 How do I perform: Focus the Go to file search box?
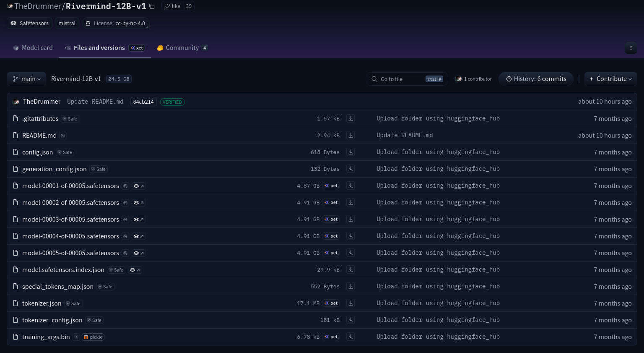pyautogui.click(x=407, y=79)
